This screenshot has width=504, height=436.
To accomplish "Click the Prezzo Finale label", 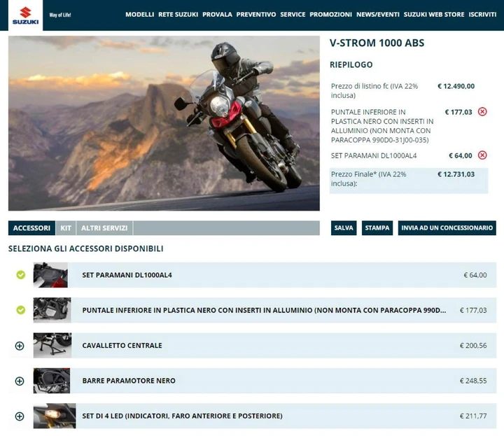I will click(369, 178).
